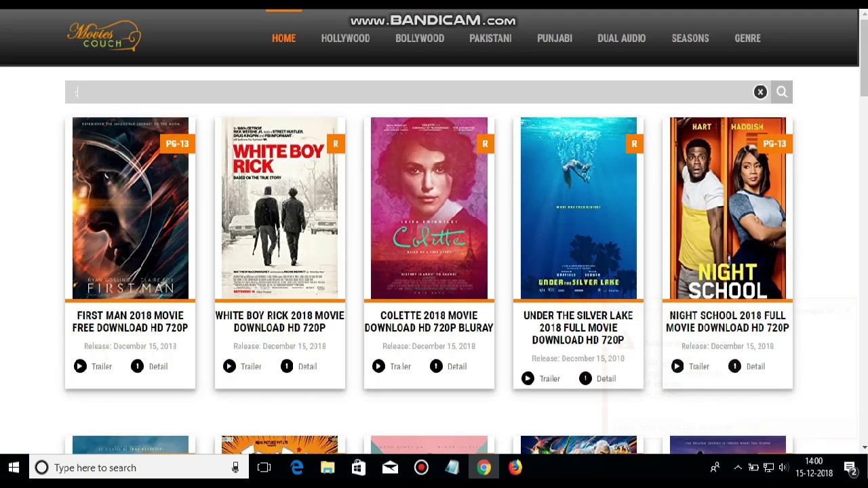Open Firefox from the taskbar

tap(515, 468)
